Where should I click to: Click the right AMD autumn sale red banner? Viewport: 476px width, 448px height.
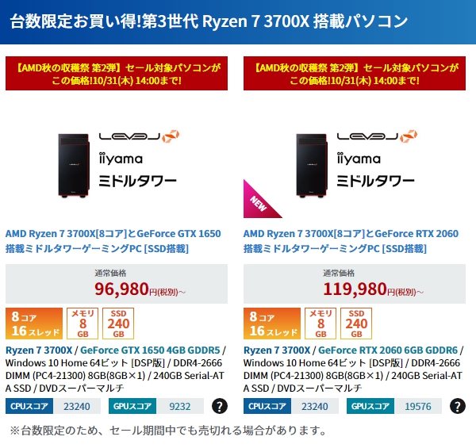click(x=355, y=74)
